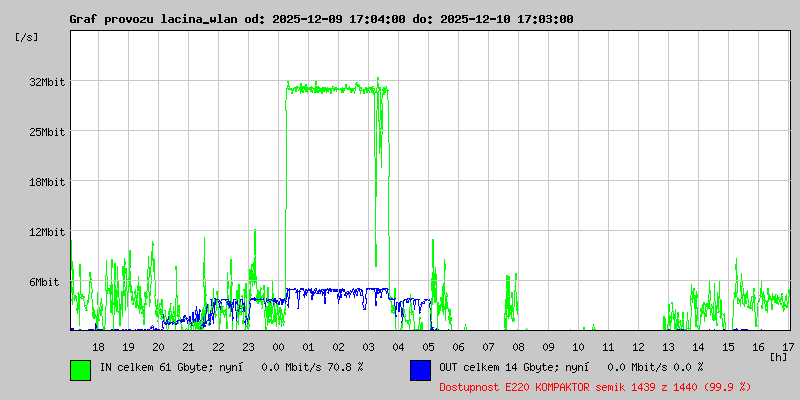The width and height of the screenshot is (800, 400).
Task: Click the green IN legend color swatch
Action: pyautogui.click(x=81, y=370)
